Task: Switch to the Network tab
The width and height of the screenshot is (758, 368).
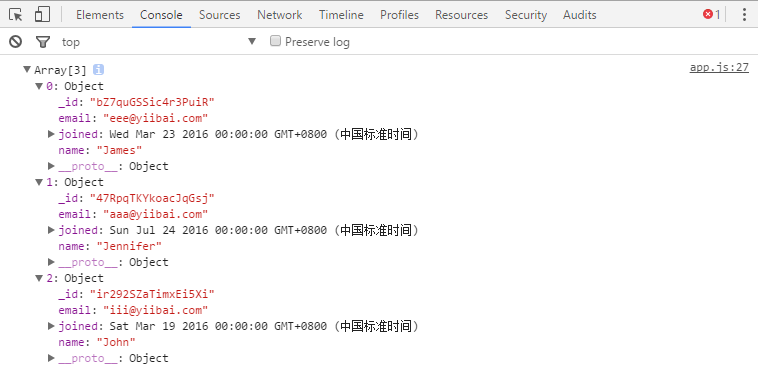Action: pyautogui.click(x=279, y=15)
